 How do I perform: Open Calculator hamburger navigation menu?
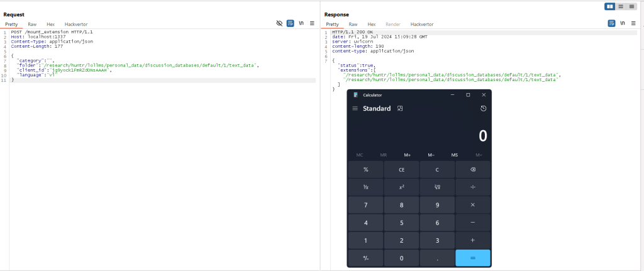coord(355,109)
